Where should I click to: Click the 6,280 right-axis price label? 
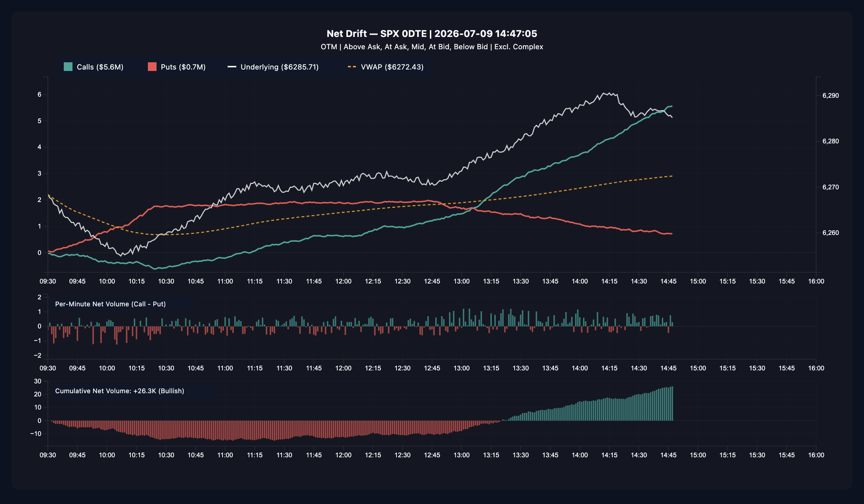tap(831, 141)
